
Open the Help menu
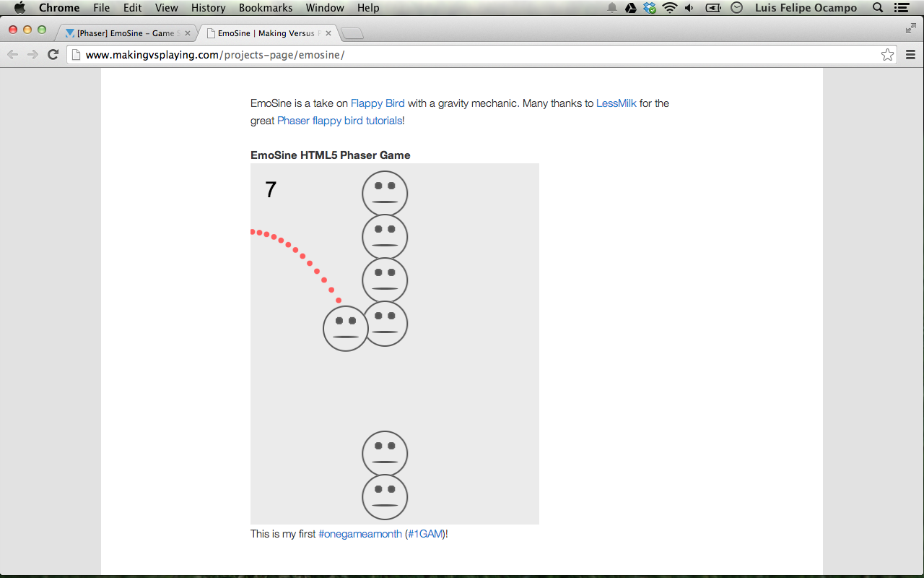pos(368,8)
